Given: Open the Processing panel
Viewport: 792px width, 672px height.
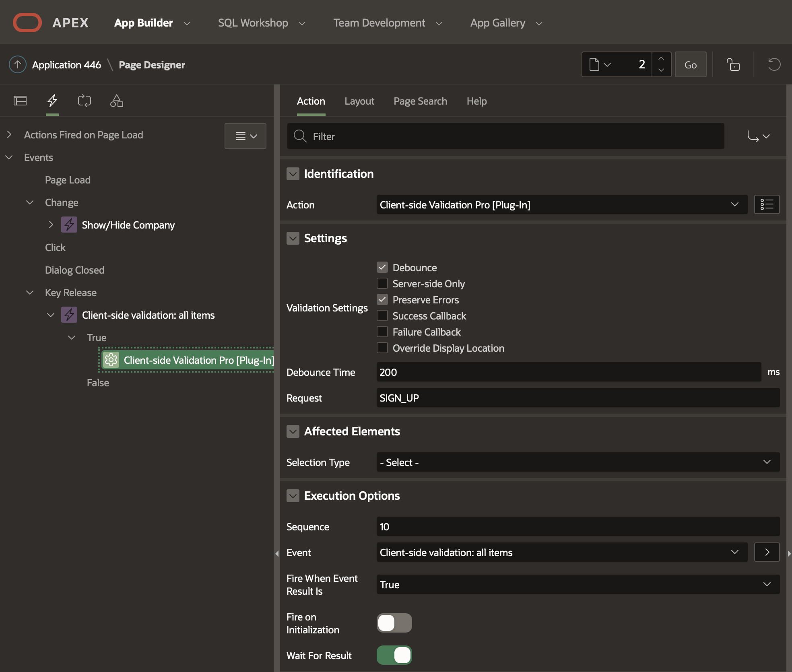Looking at the screenshot, I should point(85,101).
